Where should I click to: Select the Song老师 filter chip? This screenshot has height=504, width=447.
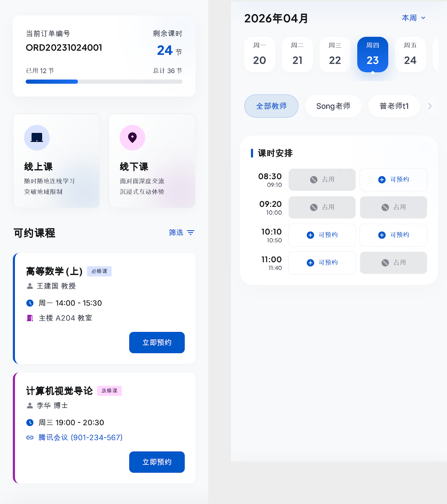point(333,106)
